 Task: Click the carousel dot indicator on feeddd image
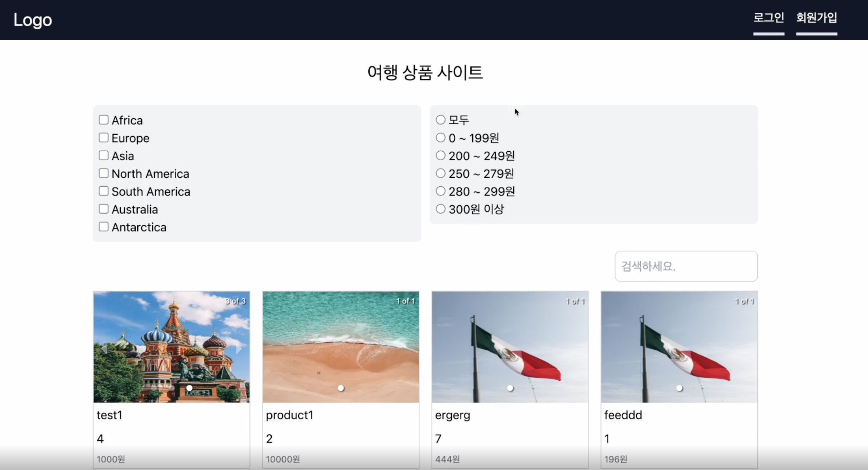680,388
